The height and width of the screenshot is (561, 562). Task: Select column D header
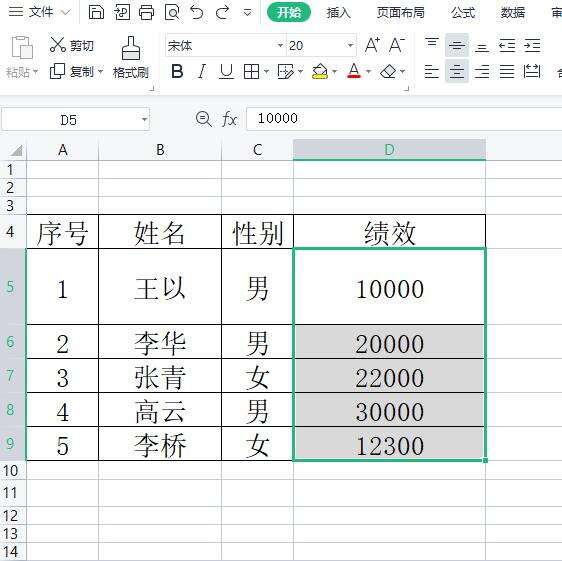pos(389,150)
